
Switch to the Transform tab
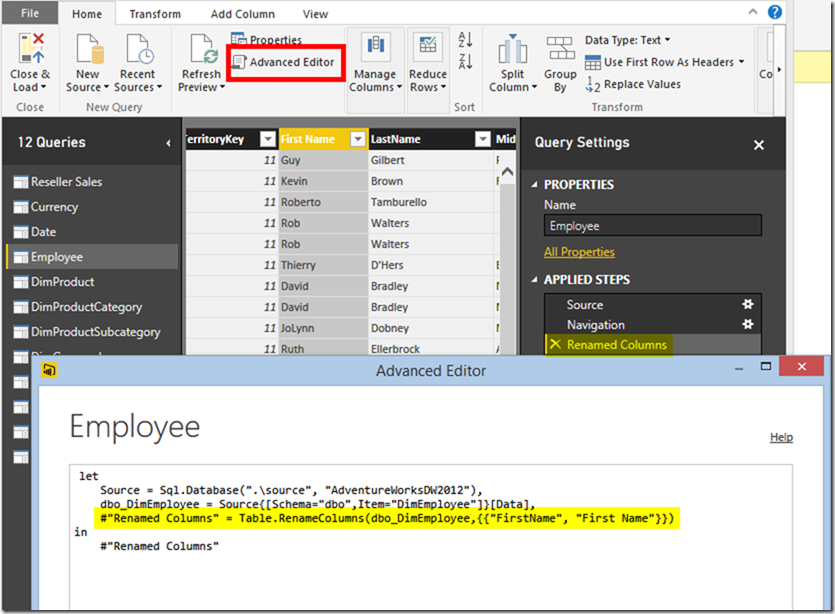click(155, 14)
